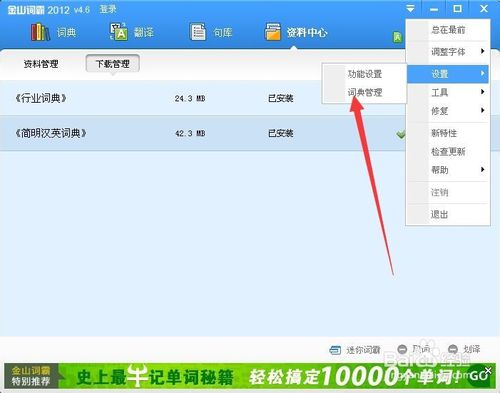Select the 《简明汉英词典》 row
The width and height of the screenshot is (500, 393).
pyautogui.click(x=202, y=133)
